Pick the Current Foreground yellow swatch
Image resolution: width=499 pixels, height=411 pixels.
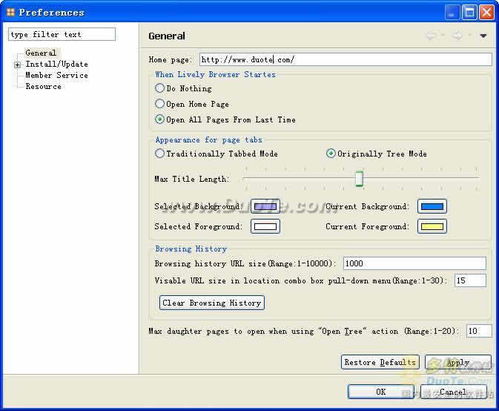[x=432, y=227]
